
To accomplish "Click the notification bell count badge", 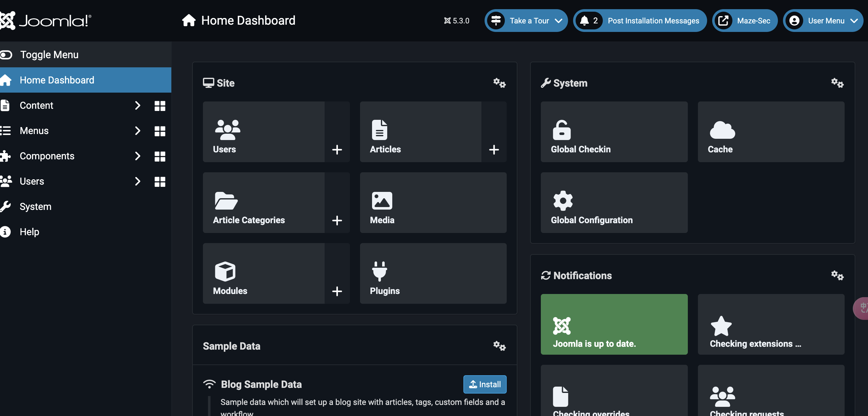I will click(x=589, y=21).
